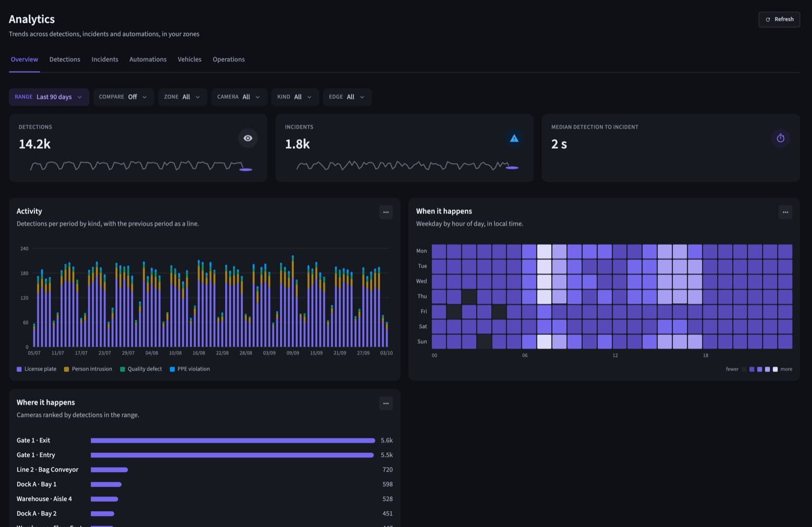Click the 2 s median value
The height and width of the screenshot is (527, 812).
[x=559, y=144]
